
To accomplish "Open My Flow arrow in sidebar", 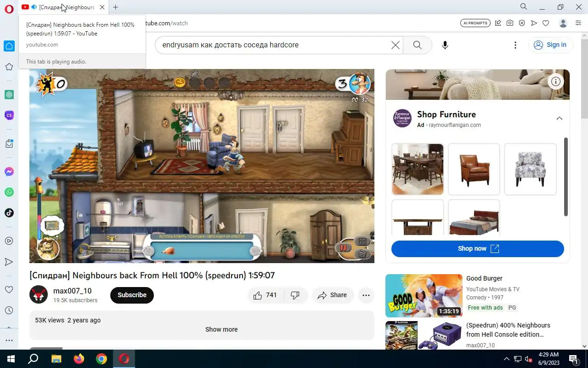I will click(9, 262).
